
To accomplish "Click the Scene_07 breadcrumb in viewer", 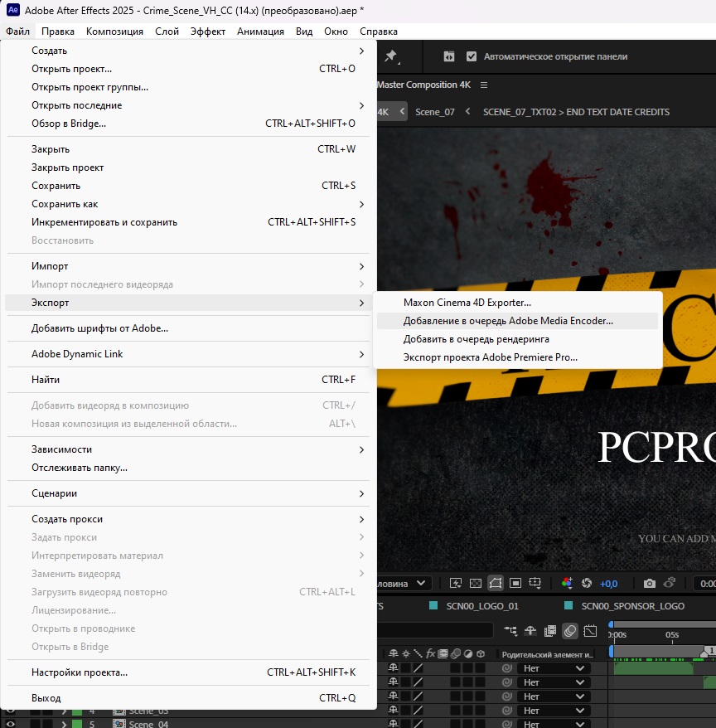I will [434, 112].
